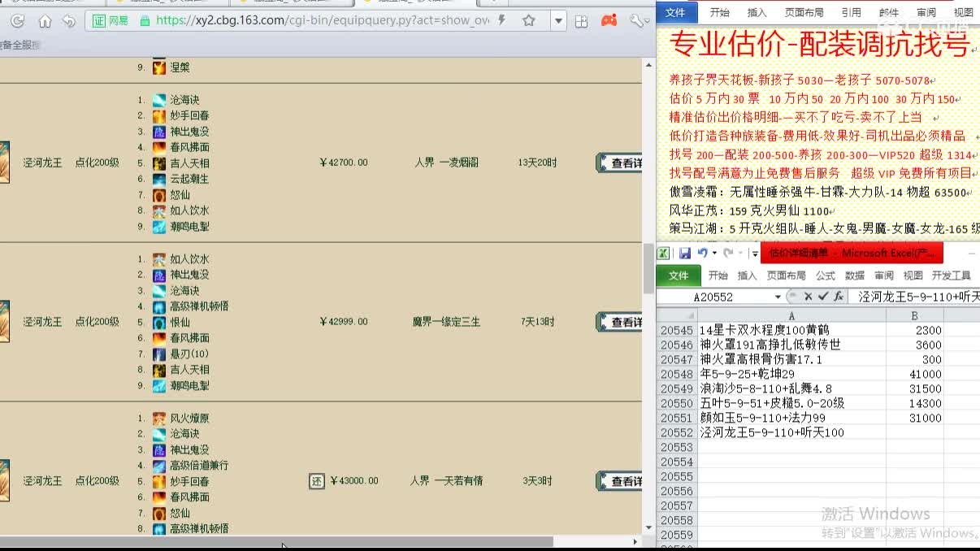
Task: Open Excel 数据 ribbon tab
Action: [855, 275]
